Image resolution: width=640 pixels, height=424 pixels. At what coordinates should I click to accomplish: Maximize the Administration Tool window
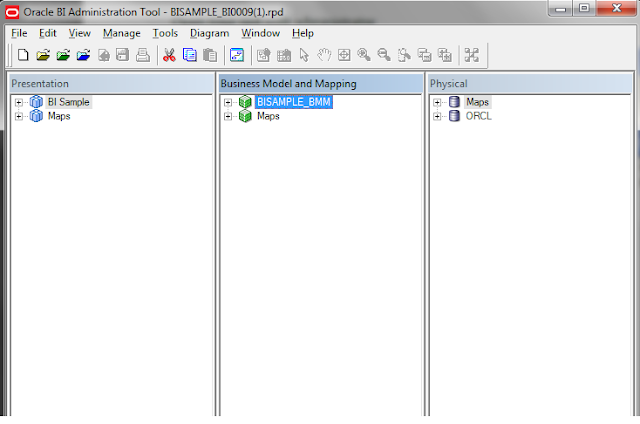coord(584,8)
